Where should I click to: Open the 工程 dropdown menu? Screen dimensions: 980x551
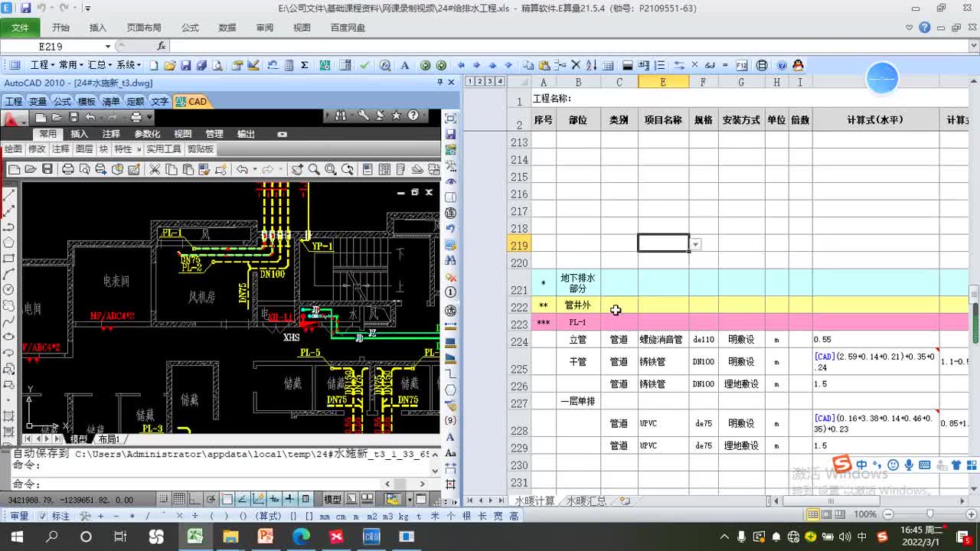(42, 66)
